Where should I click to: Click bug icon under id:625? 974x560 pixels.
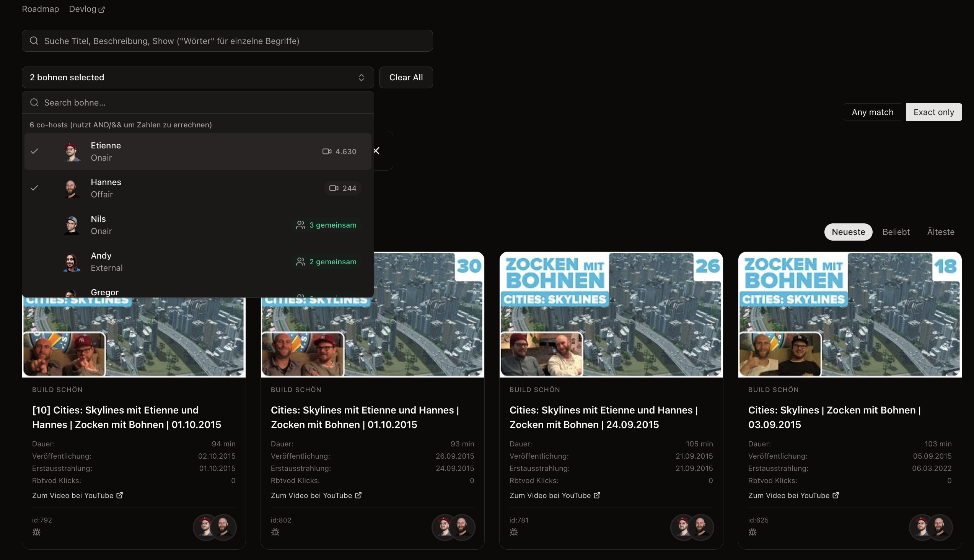[x=752, y=532]
